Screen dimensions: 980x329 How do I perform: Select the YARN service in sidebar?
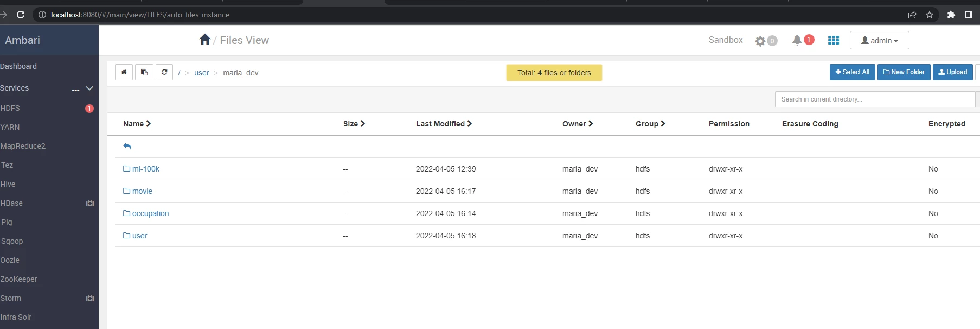pos(10,127)
